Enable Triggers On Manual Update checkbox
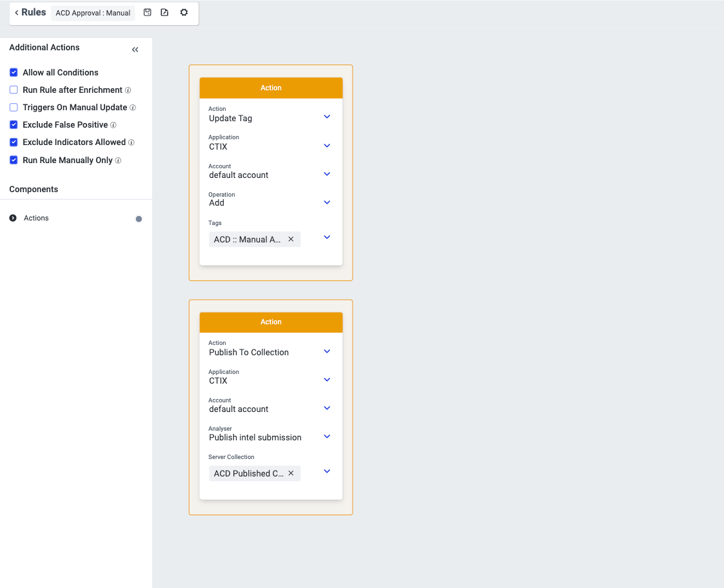Viewport: 724px width, 588px height. pos(14,108)
